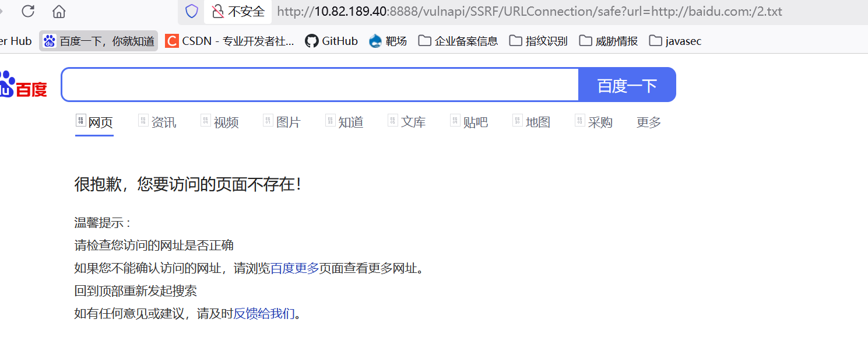Expand javasec bookmark folder
The width and height of the screenshot is (868, 354).
click(x=675, y=41)
